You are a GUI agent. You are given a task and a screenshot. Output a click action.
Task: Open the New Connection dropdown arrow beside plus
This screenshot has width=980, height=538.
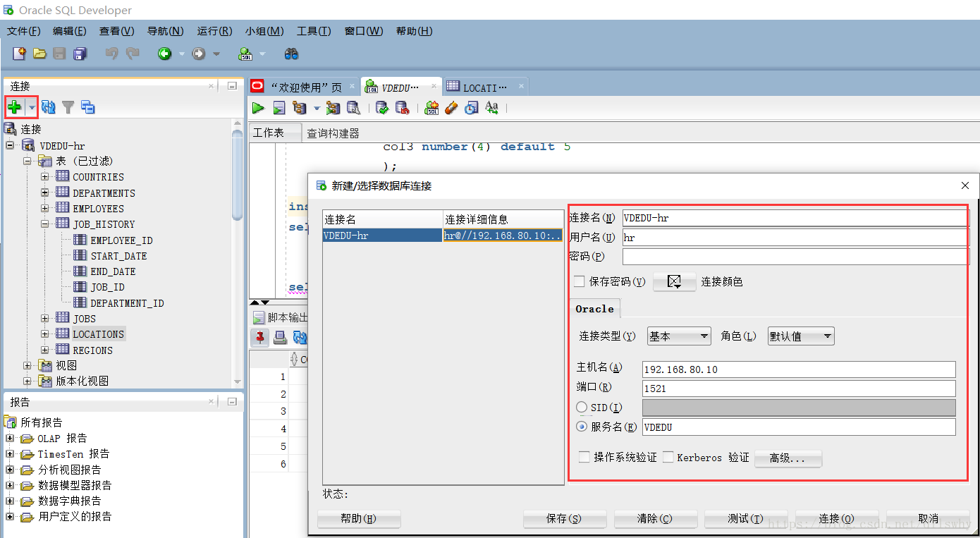[x=31, y=107]
